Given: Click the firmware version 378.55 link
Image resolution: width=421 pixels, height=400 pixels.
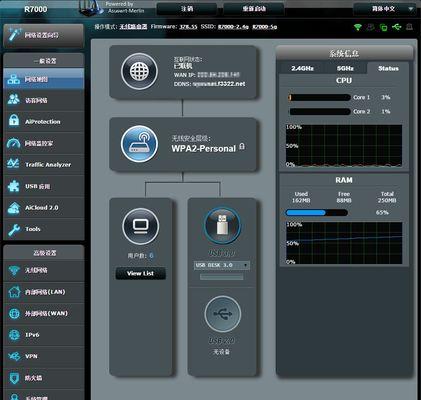Looking at the screenshot, I should click(x=188, y=27).
